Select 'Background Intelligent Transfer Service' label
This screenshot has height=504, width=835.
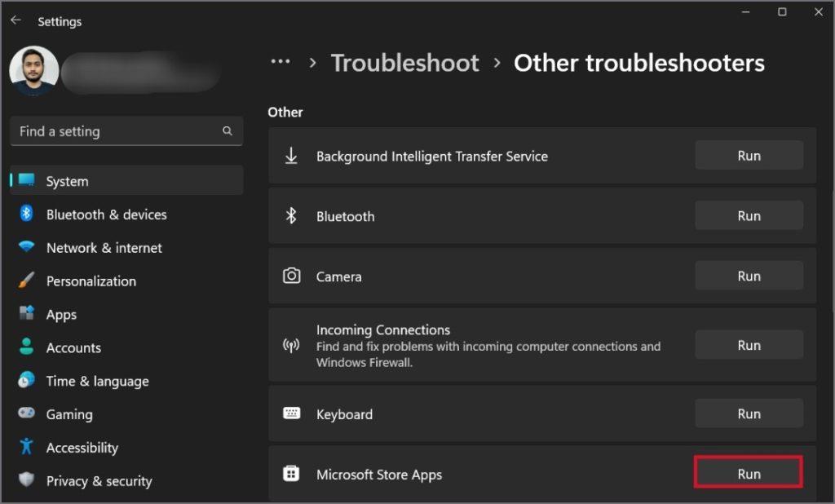(x=432, y=156)
